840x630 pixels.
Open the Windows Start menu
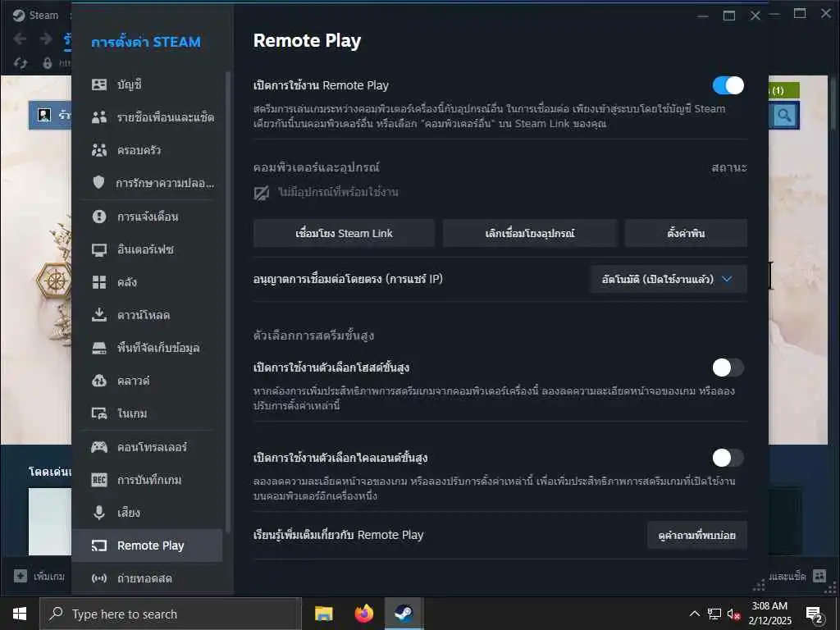[x=20, y=614]
